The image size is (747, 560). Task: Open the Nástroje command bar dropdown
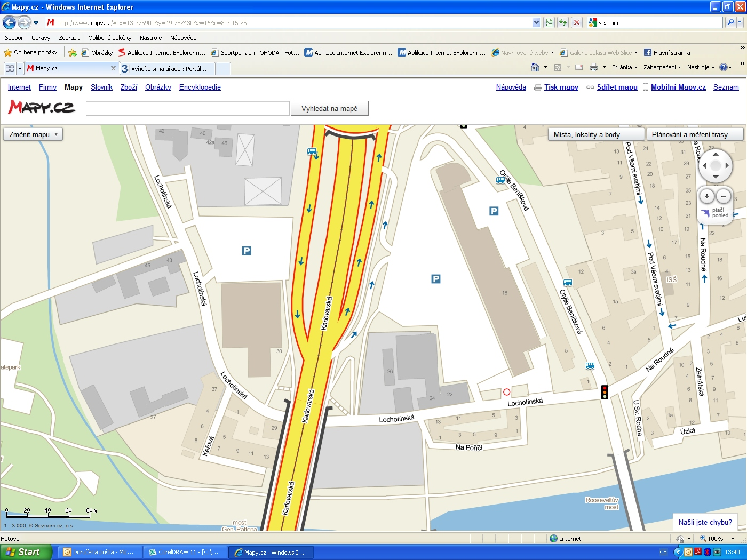[x=701, y=67]
